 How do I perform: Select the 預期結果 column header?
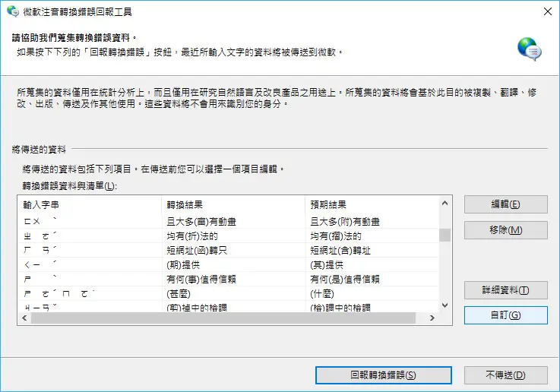tap(372, 204)
